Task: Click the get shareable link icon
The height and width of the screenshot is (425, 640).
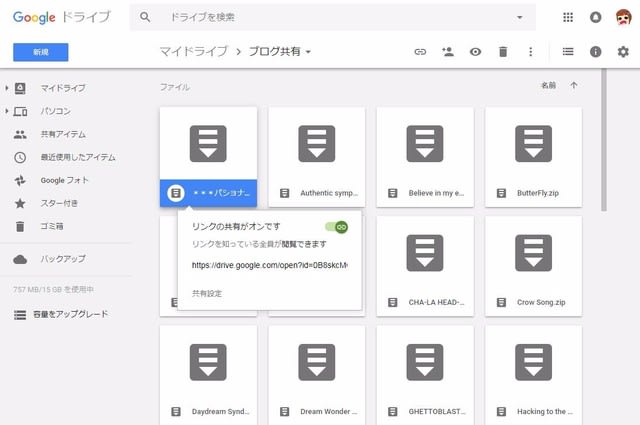Action: click(x=420, y=52)
